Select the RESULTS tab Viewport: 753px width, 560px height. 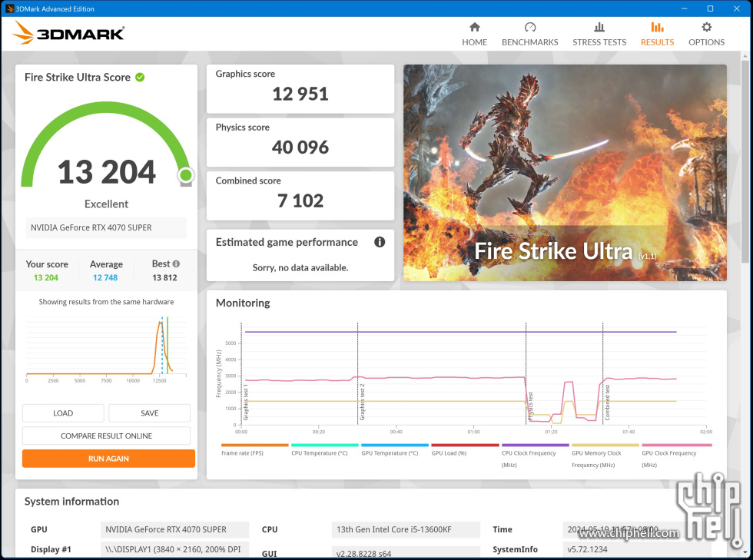tap(657, 34)
